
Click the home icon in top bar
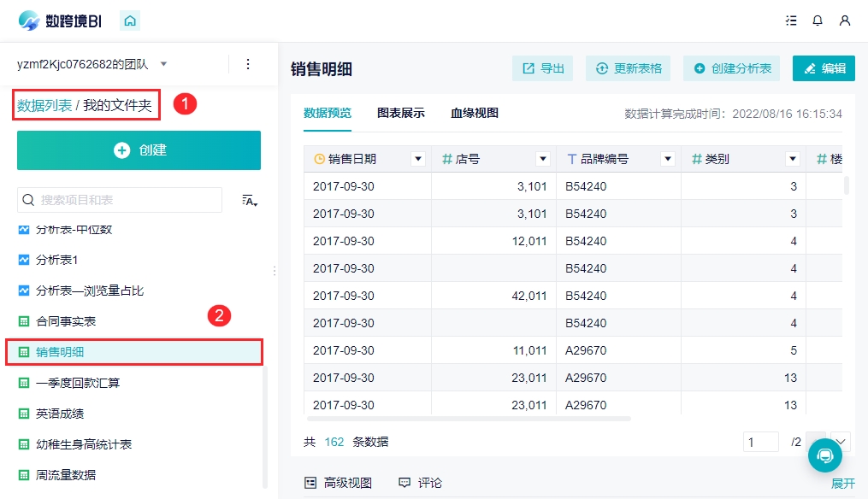pos(130,21)
